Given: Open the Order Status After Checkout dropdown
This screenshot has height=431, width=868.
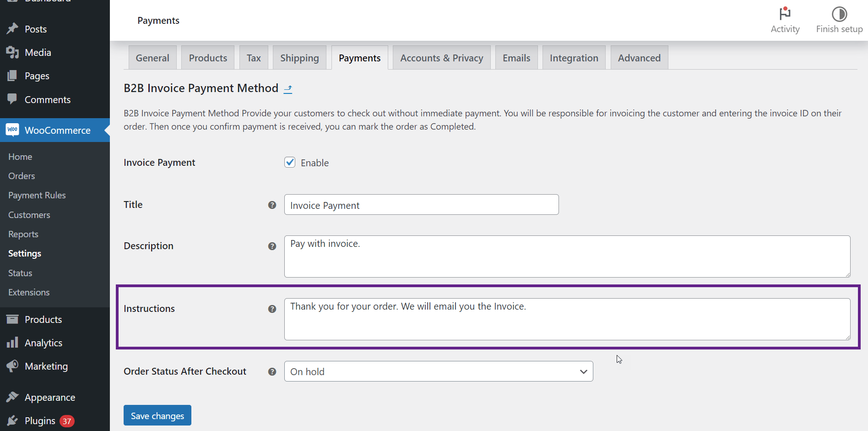Looking at the screenshot, I should 583,371.
